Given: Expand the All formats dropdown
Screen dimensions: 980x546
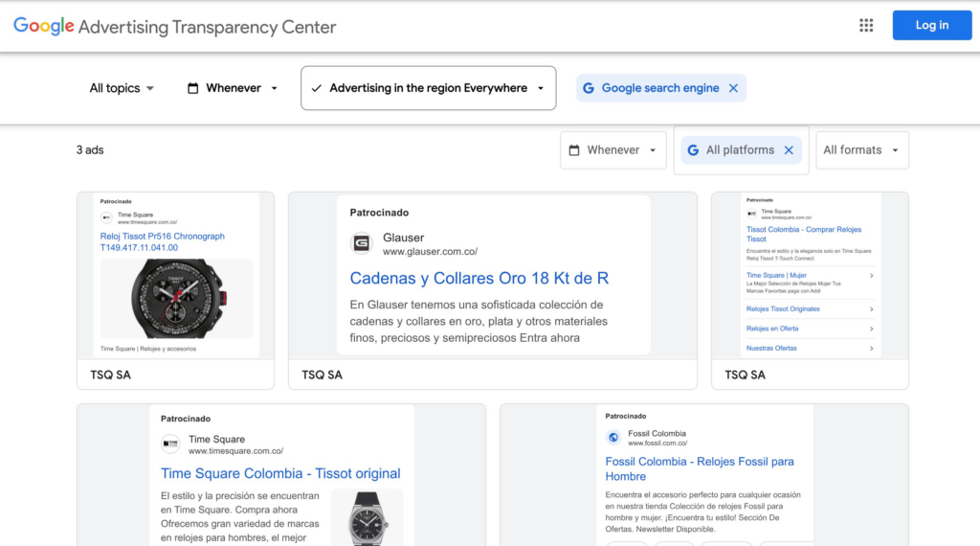Looking at the screenshot, I should [861, 150].
